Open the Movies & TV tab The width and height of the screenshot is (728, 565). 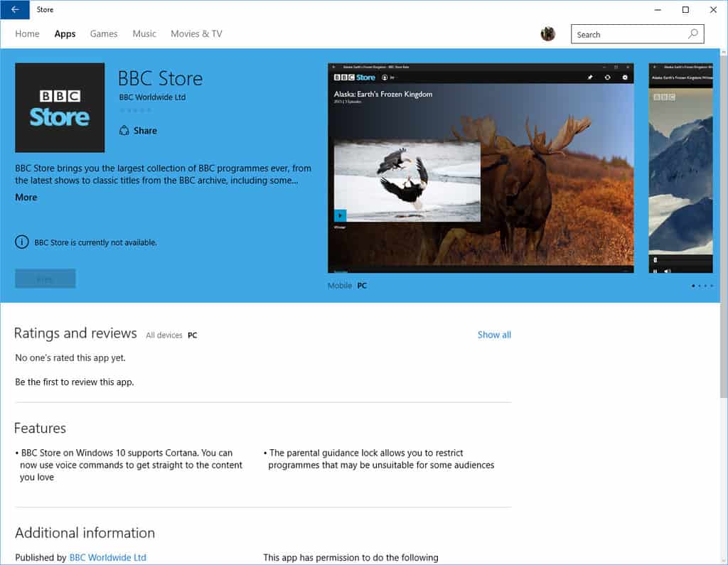tap(196, 34)
